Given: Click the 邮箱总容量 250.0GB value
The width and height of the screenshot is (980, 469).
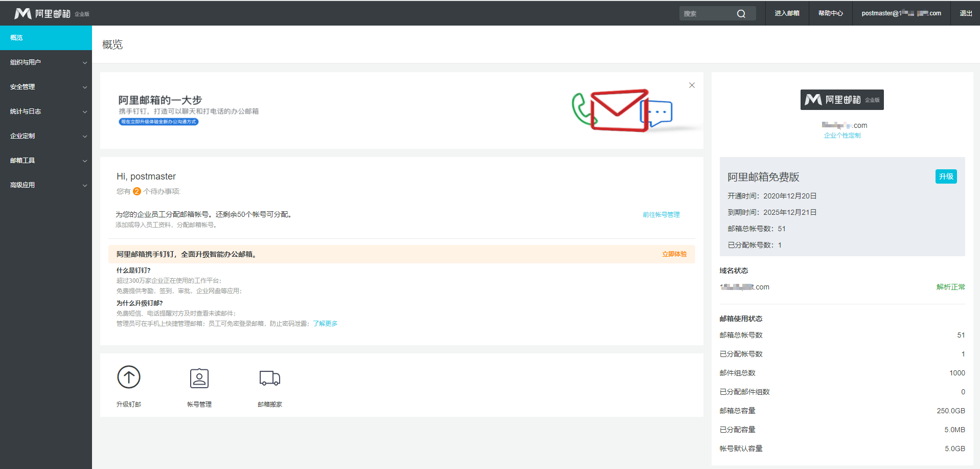Looking at the screenshot, I should (951, 411).
